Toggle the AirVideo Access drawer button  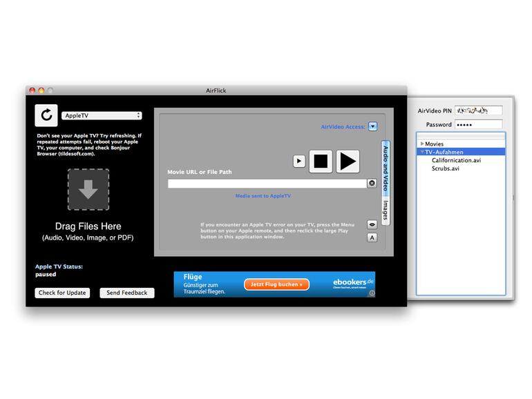372,126
